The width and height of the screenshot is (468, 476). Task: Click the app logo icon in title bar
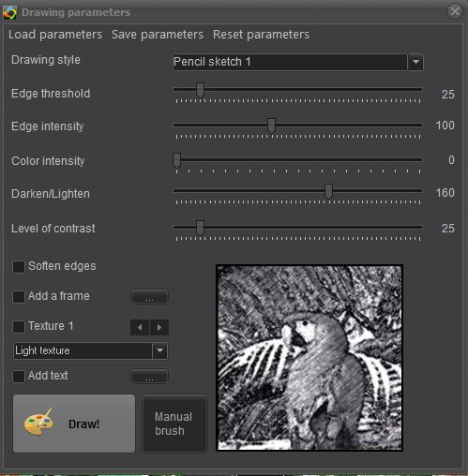[9, 12]
